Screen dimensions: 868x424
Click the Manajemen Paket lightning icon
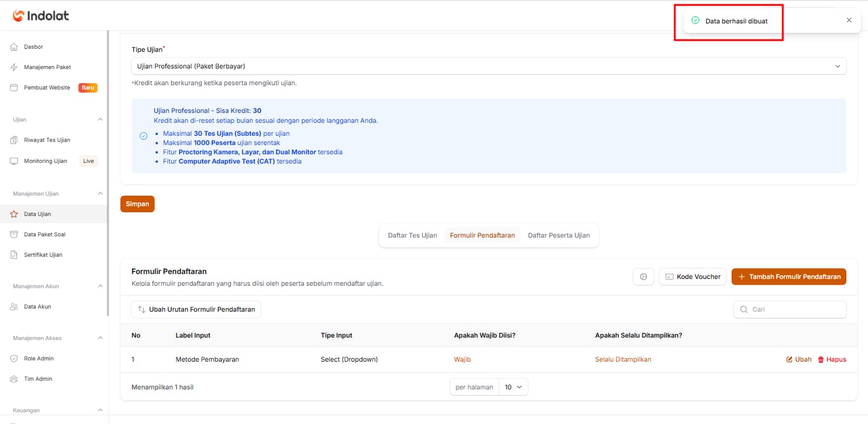(x=14, y=67)
